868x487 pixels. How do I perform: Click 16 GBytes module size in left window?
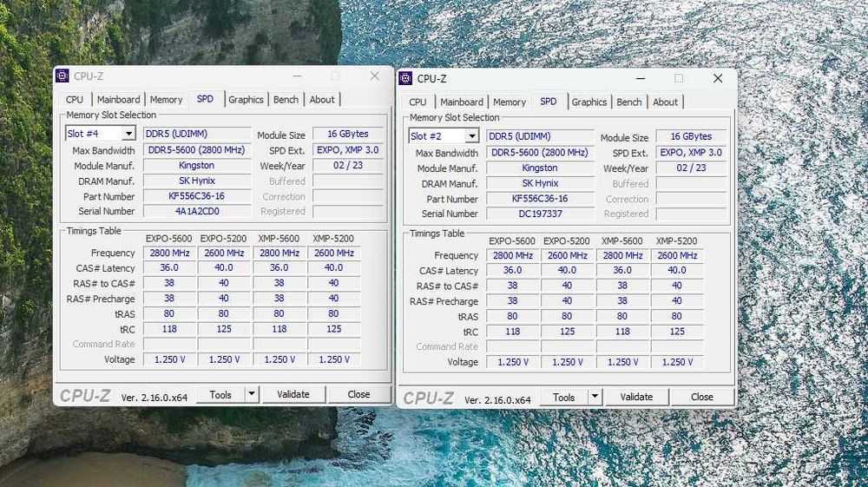click(348, 134)
